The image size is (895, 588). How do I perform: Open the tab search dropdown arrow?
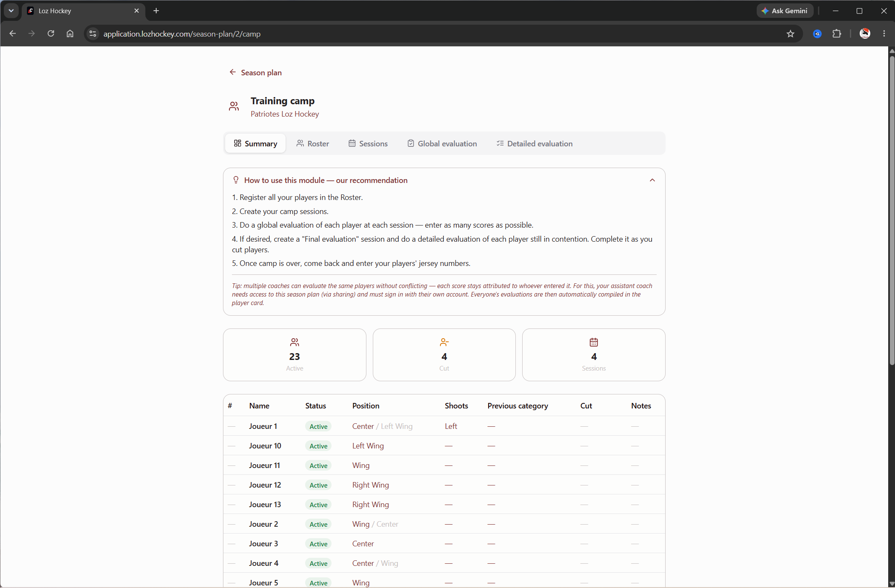pos(11,11)
